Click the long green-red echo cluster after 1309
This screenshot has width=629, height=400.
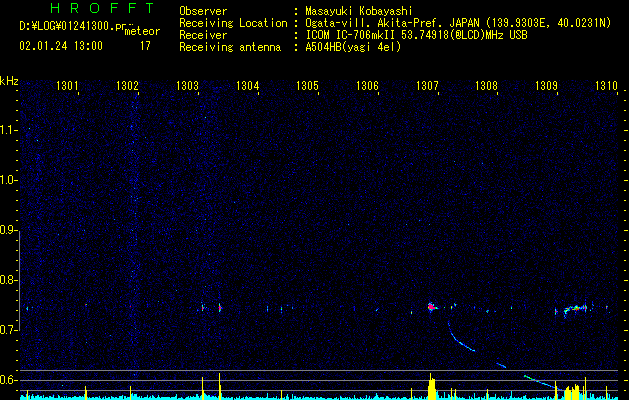tap(575, 309)
